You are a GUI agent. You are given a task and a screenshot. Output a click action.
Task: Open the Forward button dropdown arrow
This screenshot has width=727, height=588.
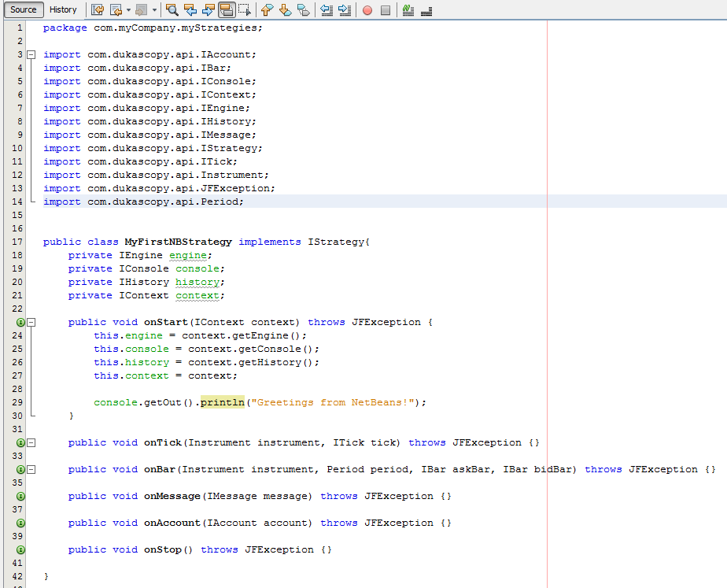tap(154, 9)
